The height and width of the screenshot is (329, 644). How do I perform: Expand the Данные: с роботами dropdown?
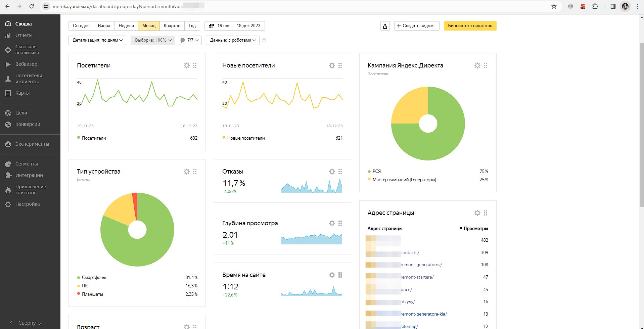(x=233, y=40)
